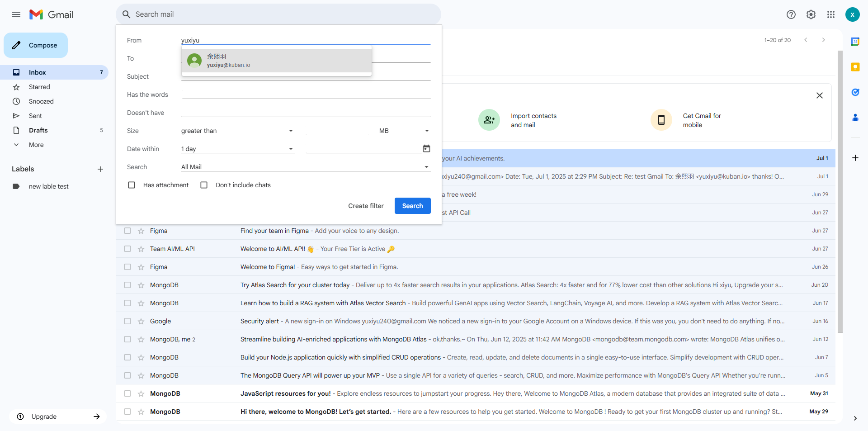This screenshot has height=431, width=868.
Task: Focus the size number field
Action: pyautogui.click(x=337, y=131)
